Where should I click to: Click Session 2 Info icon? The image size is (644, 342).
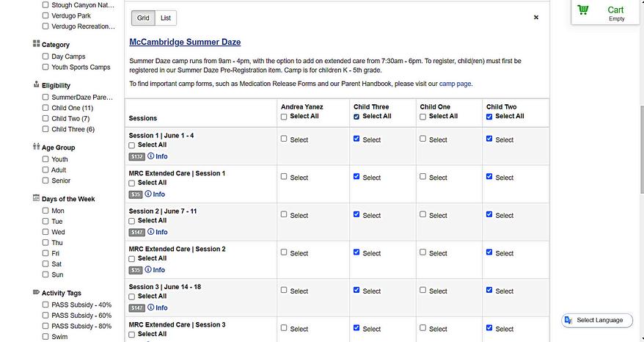[151, 232]
